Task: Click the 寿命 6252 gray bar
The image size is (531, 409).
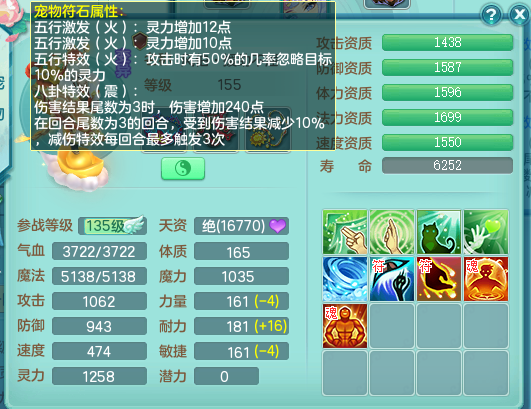Action: click(x=447, y=166)
